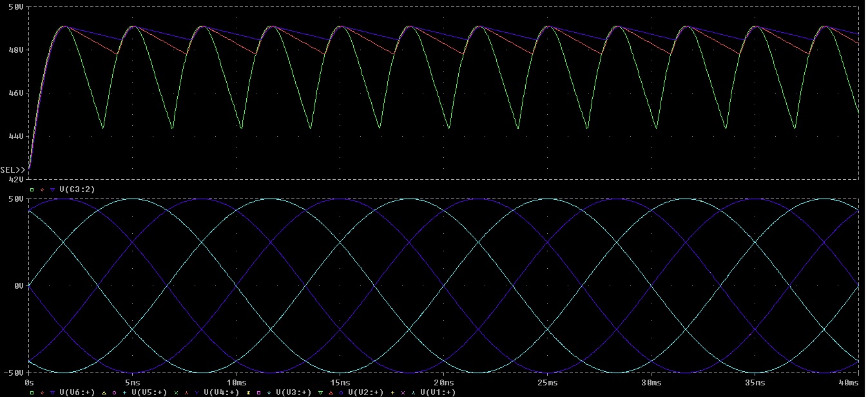Image resolution: width=868 pixels, height=397 pixels.
Task: Click the 0V label on lower plot axis
Action: coord(19,286)
